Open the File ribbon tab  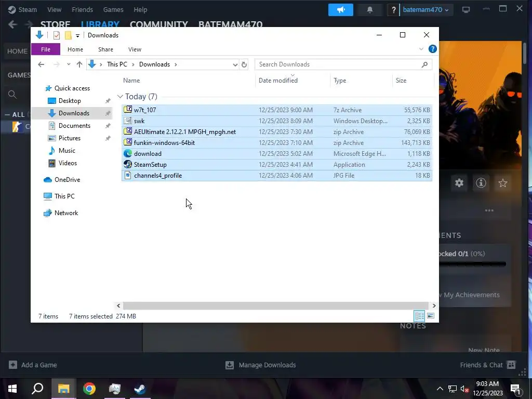(46, 49)
